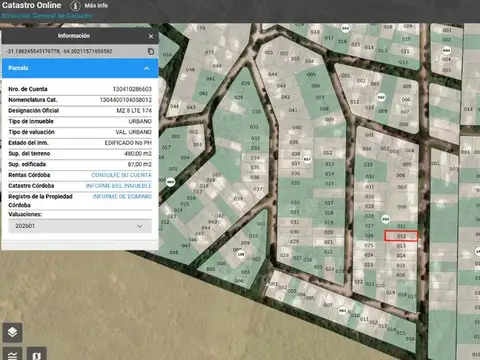Select block marker 043 near parcel 017
This screenshot has height=360, width=480.
[x=346, y=28]
